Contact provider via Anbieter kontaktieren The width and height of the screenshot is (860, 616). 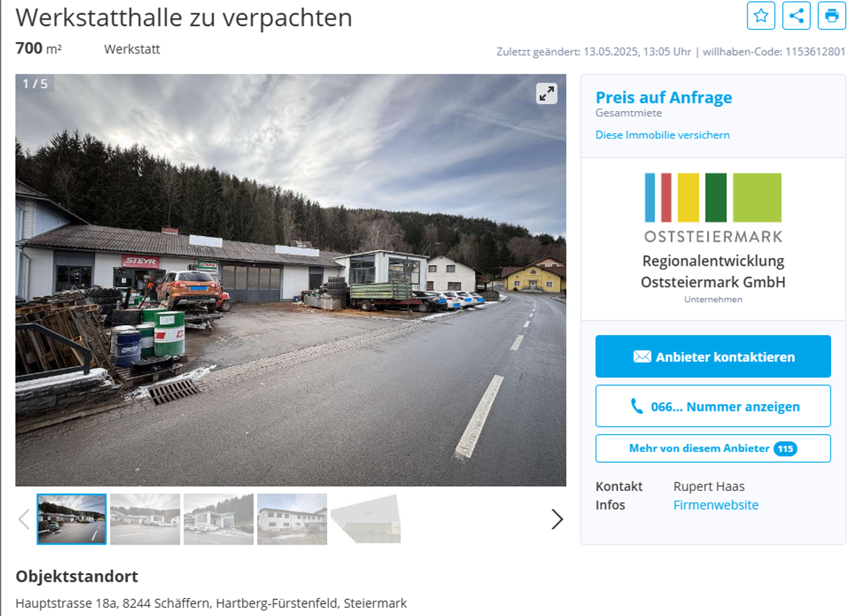pos(713,356)
